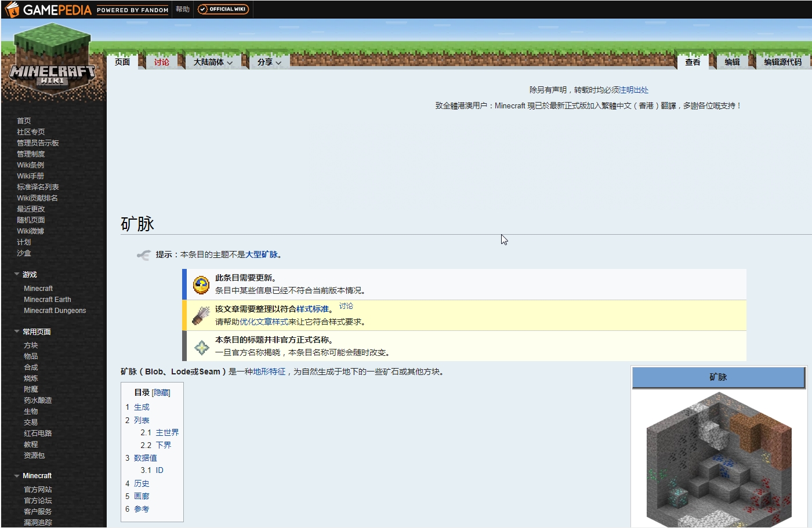
Task: Click the Gamepedia logo in top bar
Action: click(48, 10)
